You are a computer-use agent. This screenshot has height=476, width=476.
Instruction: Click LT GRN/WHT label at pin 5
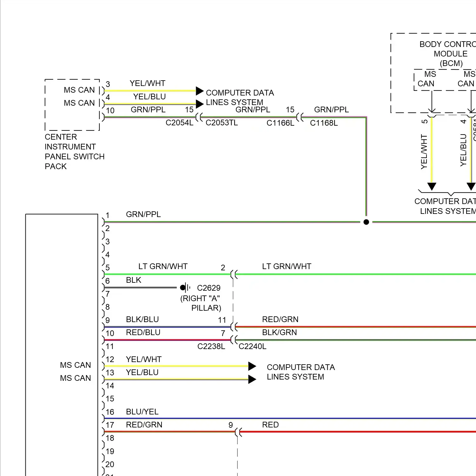(x=163, y=266)
